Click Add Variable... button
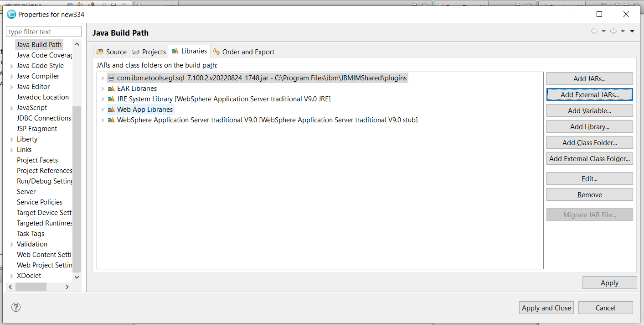The height and width of the screenshot is (325, 644). pyautogui.click(x=589, y=110)
